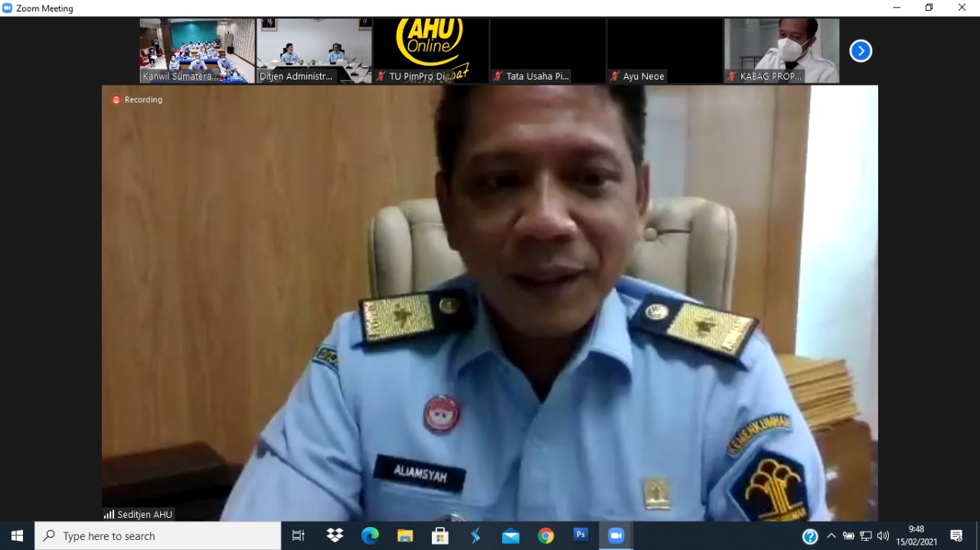Select the Ayu Neoe participant tile
The width and height of the screenshot is (980, 550).
664,50
